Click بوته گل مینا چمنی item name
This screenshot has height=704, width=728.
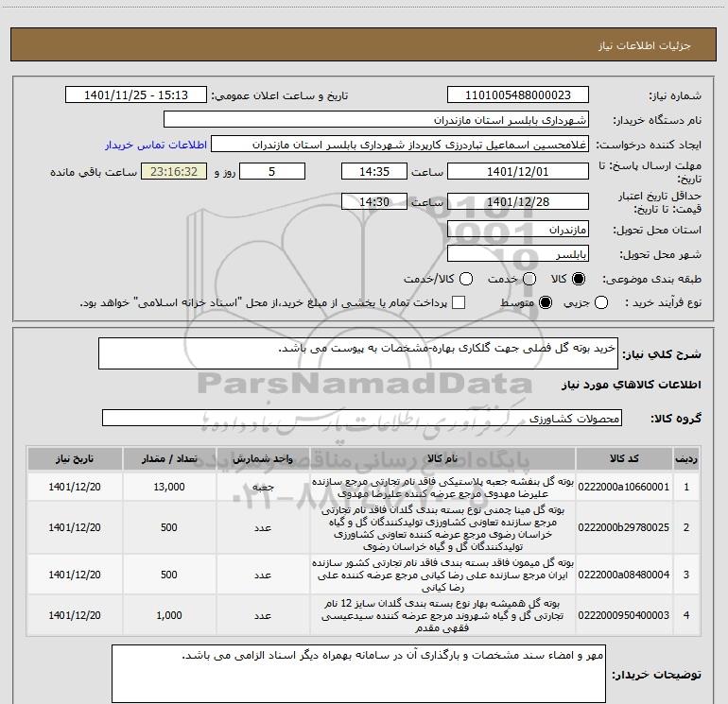pos(442,528)
